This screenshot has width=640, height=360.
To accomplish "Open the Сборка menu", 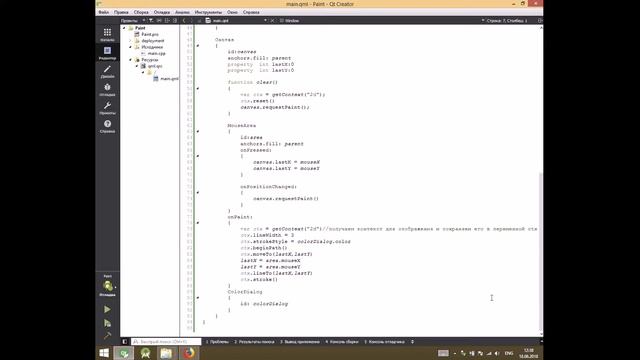I will point(141,12).
